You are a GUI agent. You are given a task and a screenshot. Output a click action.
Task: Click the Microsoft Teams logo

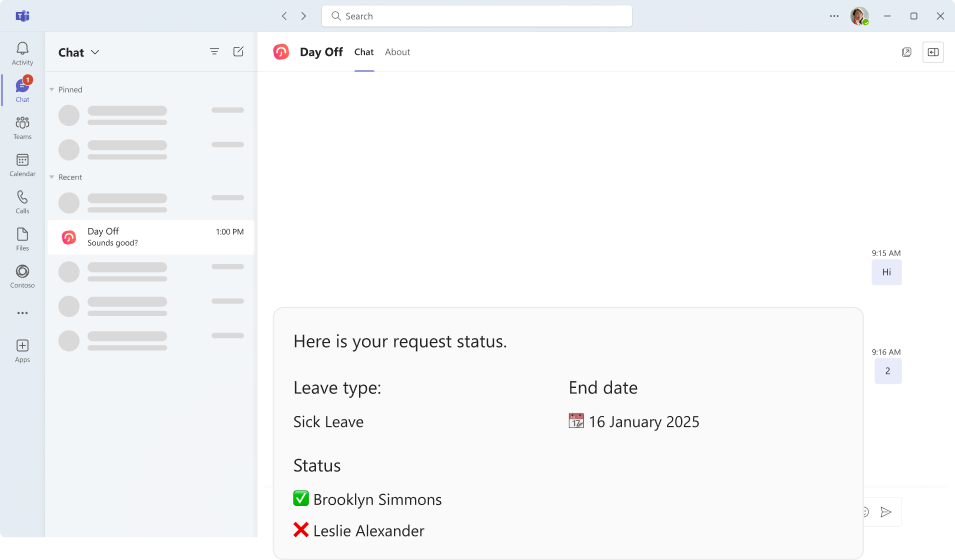[x=23, y=16]
